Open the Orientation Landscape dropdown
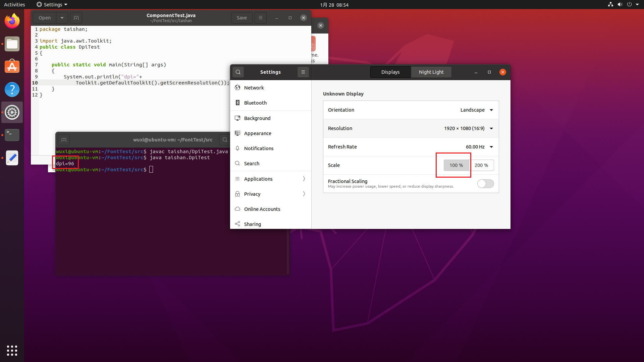The image size is (644, 362). [x=477, y=110]
